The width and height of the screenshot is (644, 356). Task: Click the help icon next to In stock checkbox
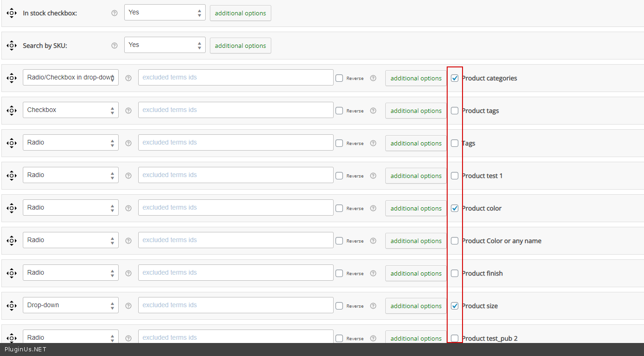click(114, 13)
